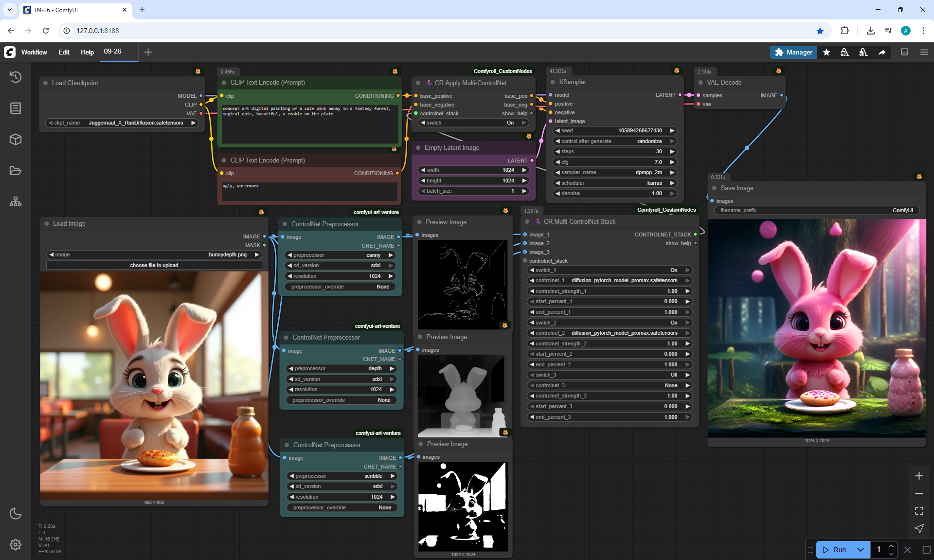Toggle switch_3 in Multi-ControlNet Stack

click(x=610, y=375)
